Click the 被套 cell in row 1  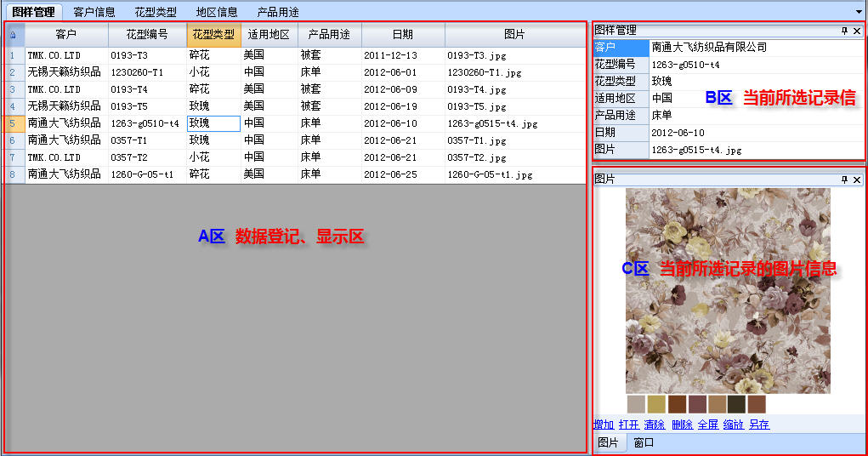329,55
